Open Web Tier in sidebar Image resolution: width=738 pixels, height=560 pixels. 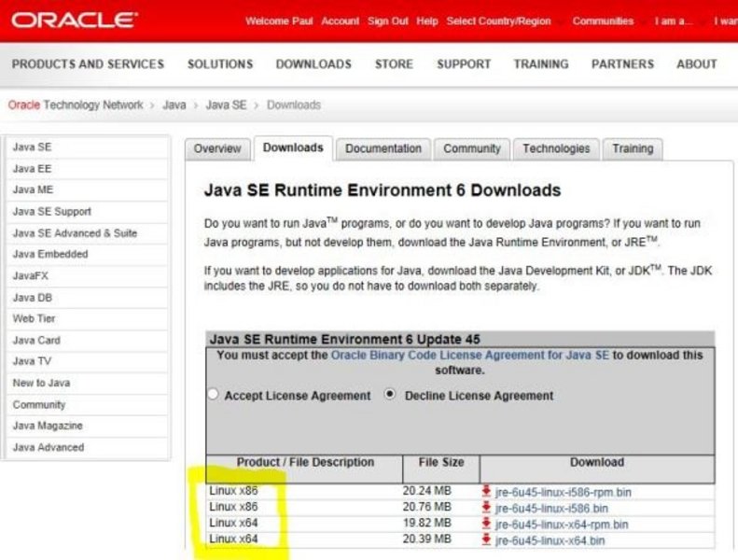tap(88, 319)
